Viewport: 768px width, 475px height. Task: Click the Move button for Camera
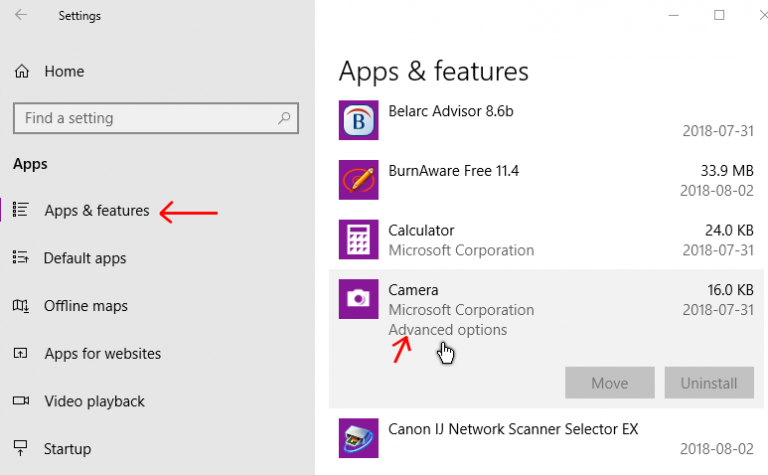(x=610, y=382)
